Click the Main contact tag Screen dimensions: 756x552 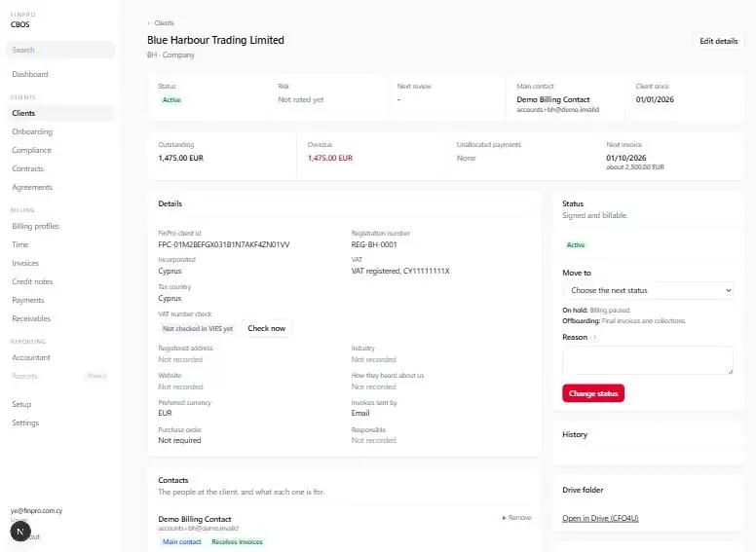182,542
